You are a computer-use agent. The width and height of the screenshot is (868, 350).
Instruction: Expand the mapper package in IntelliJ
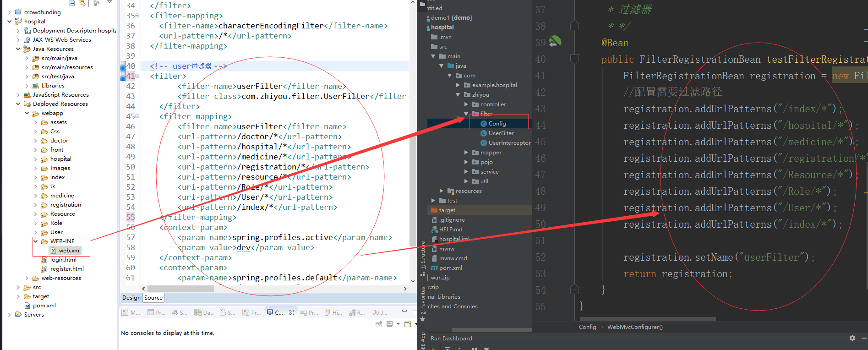466,153
